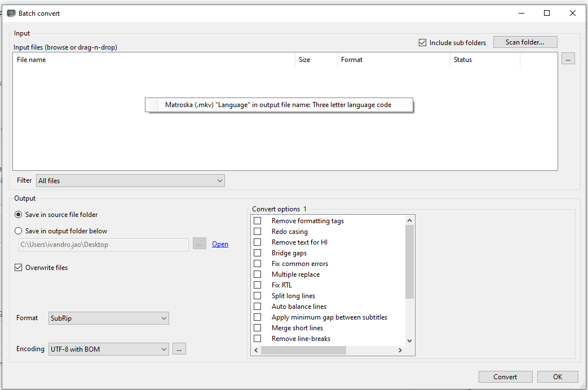Enable Include sub folders
The image size is (588, 390).
[422, 42]
